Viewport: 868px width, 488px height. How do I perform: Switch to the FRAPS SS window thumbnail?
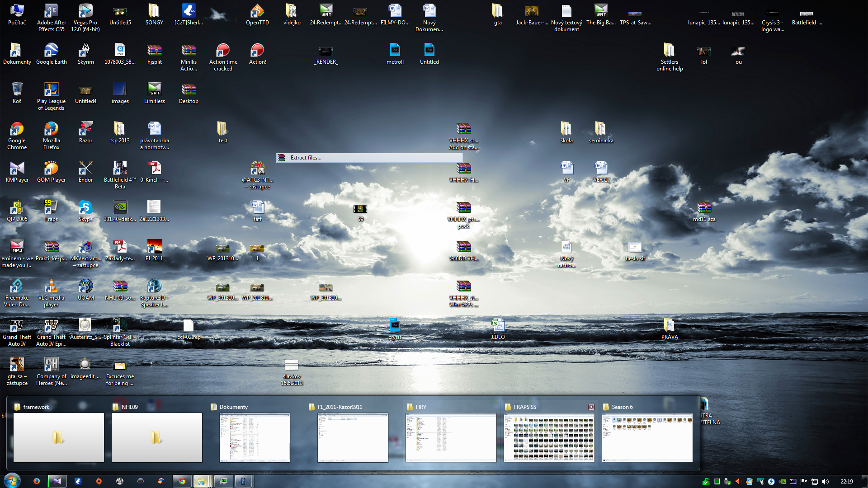pyautogui.click(x=549, y=437)
